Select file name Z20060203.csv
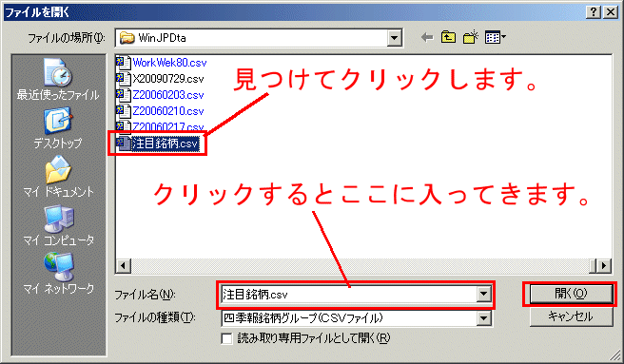 tap(168, 95)
